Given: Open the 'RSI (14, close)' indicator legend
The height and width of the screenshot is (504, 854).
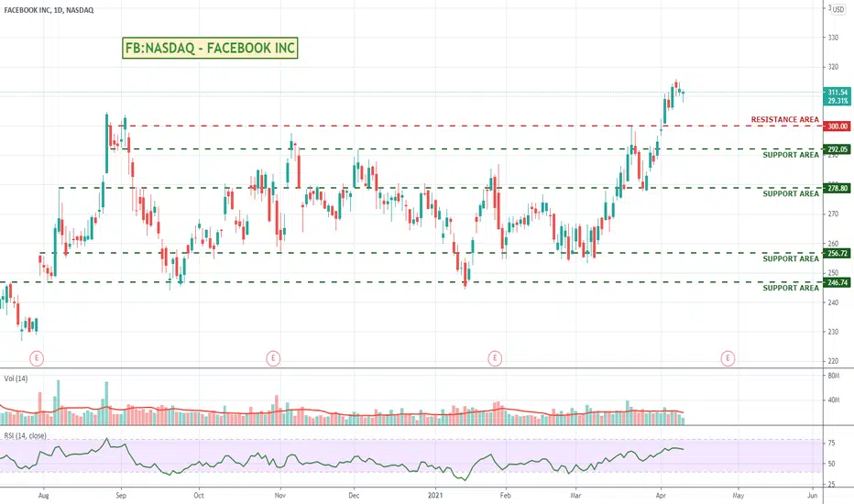Looking at the screenshot, I should click(x=25, y=435).
